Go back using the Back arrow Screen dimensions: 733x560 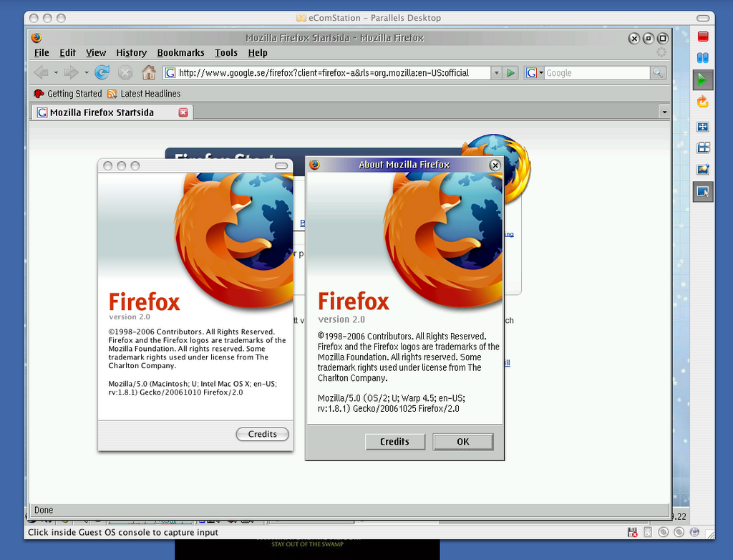tap(41, 72)
